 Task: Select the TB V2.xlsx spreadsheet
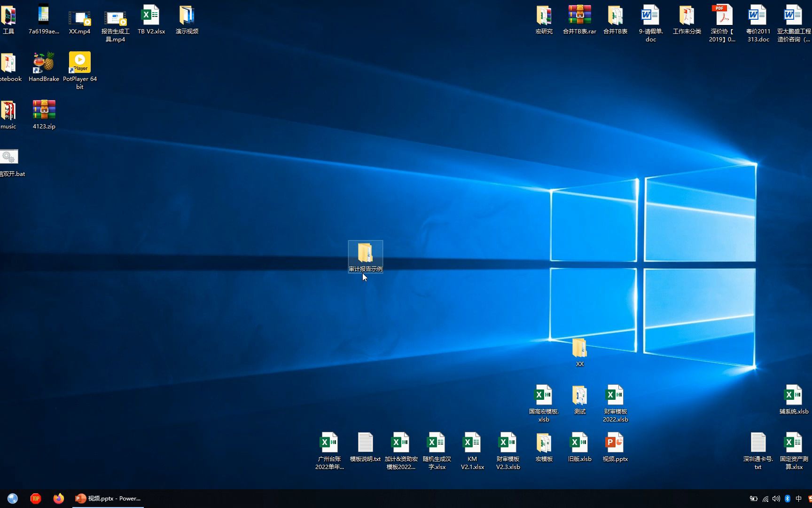(151, 19)
